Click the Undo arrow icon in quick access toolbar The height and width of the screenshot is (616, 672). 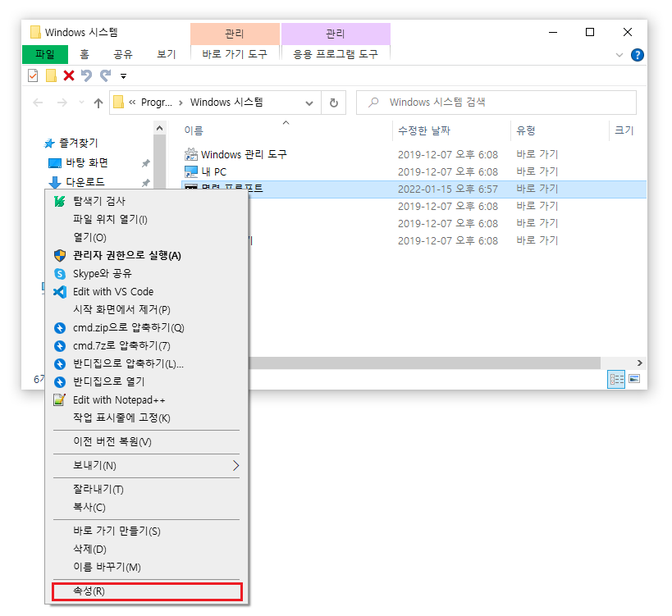(87, 75)
